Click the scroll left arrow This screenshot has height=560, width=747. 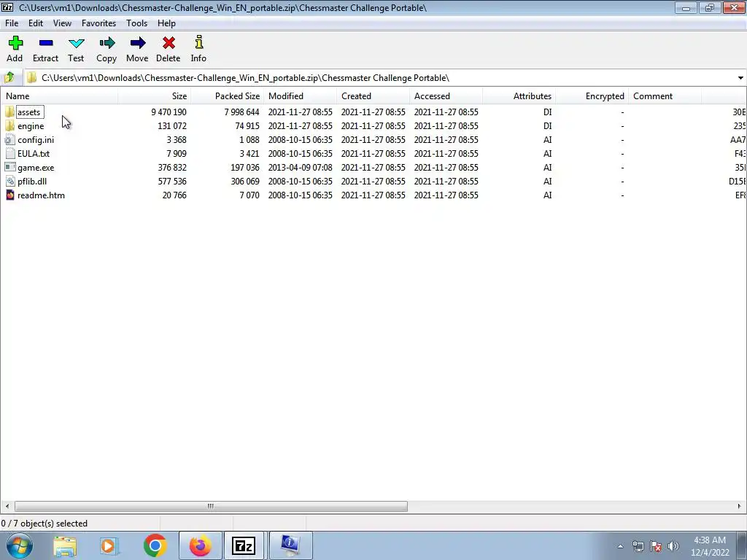point(7,506)
